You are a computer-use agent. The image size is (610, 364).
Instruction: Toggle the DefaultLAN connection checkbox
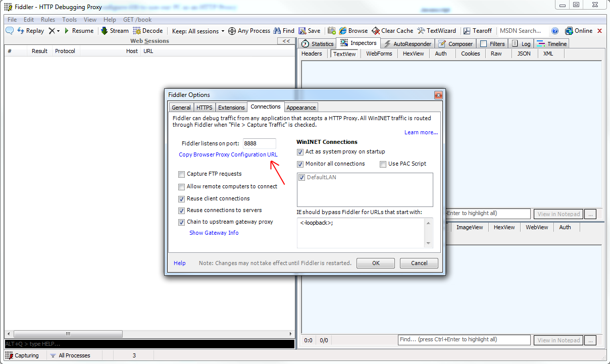coord(302,178)
